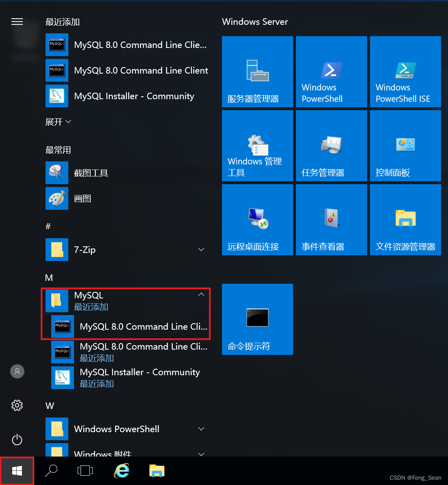The width and height of the screenshot is (448, 485).
Task: Click the Power button icon
Action: point(17,439)
